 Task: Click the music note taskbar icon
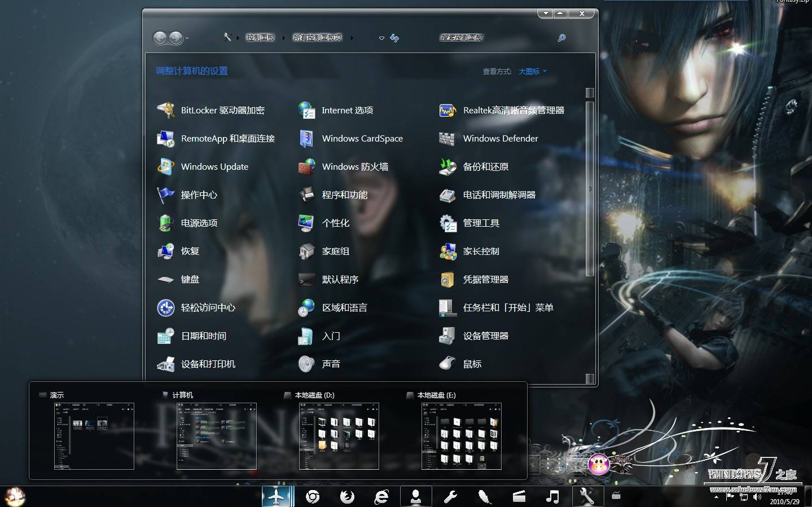[x=553, y=497]
